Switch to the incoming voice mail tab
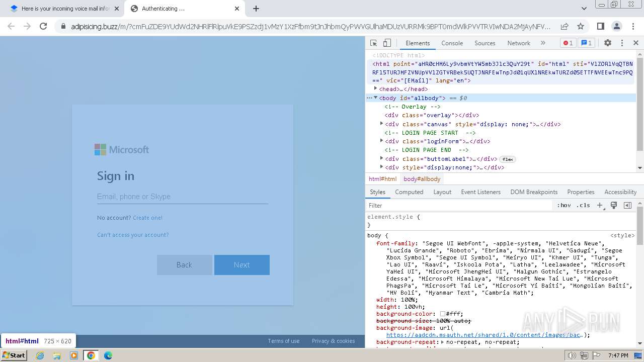This screenshot has height=362, width=644. click(63, 9)
